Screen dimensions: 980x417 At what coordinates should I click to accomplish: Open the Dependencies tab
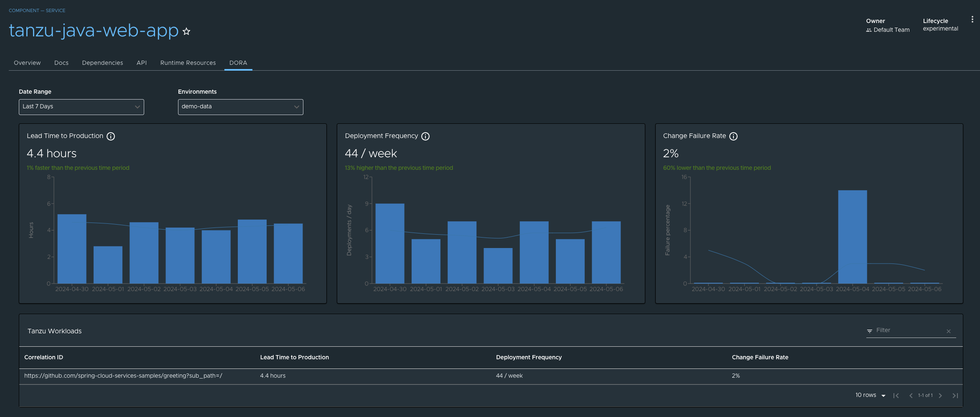102,63
